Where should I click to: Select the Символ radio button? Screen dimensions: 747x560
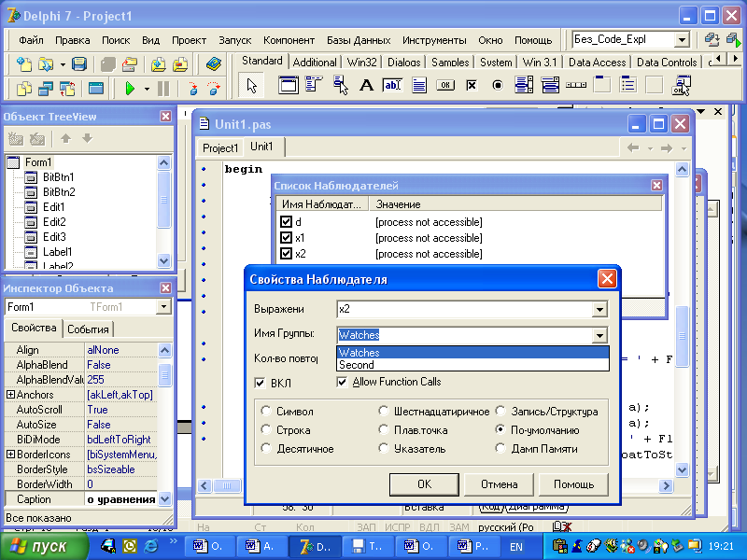pyautogui.click(x=266, y=411)
